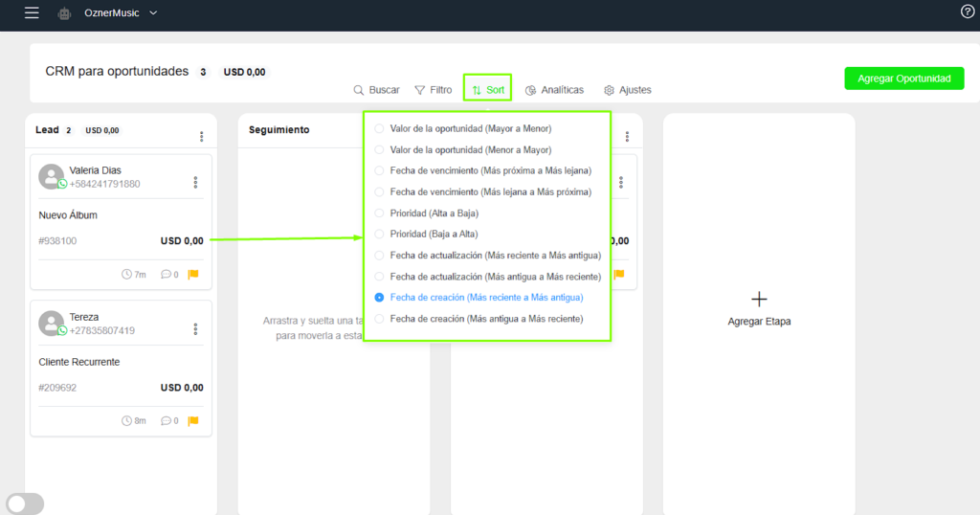The height and width of the screenshot is (515, 980).
Task: Open the Filtro filter option
Action: pos(434,90)
